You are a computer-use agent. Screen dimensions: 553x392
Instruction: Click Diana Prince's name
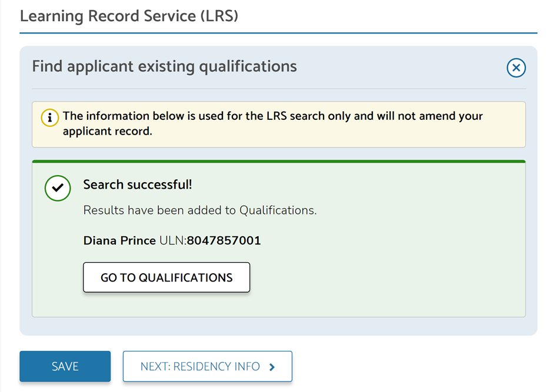118,240
